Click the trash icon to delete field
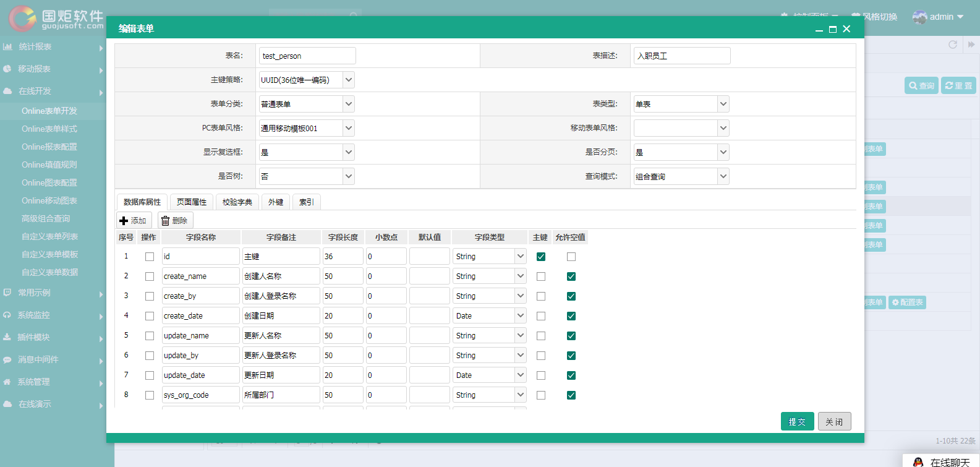This screenshot has height=467, width=980. (165, 221)
